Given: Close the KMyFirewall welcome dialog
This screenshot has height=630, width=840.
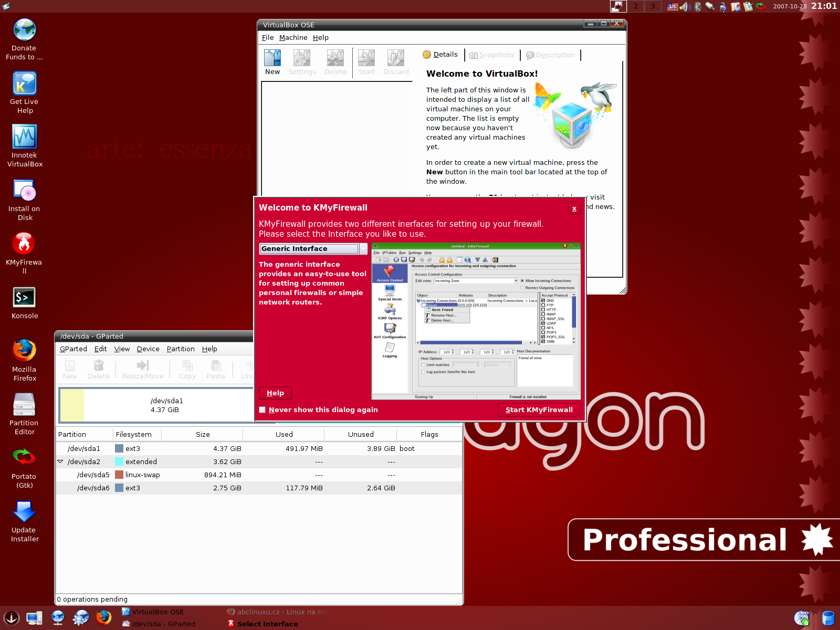Looking at the screenshot, I should click(x=574, y=208).
